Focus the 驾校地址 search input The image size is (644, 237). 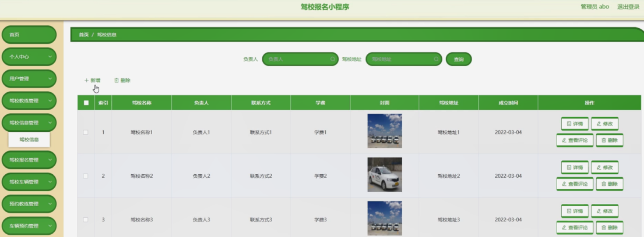coord(404,59)
